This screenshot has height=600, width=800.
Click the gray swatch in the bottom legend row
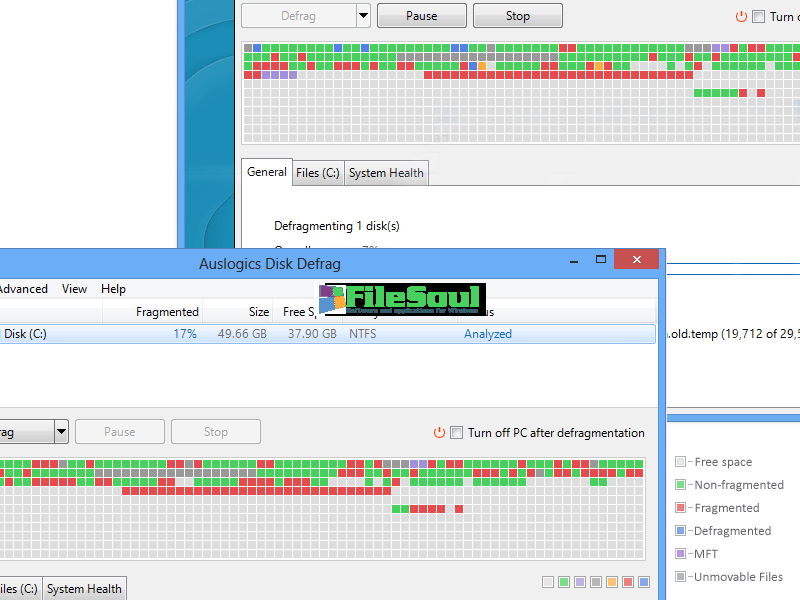click(596, 582)
